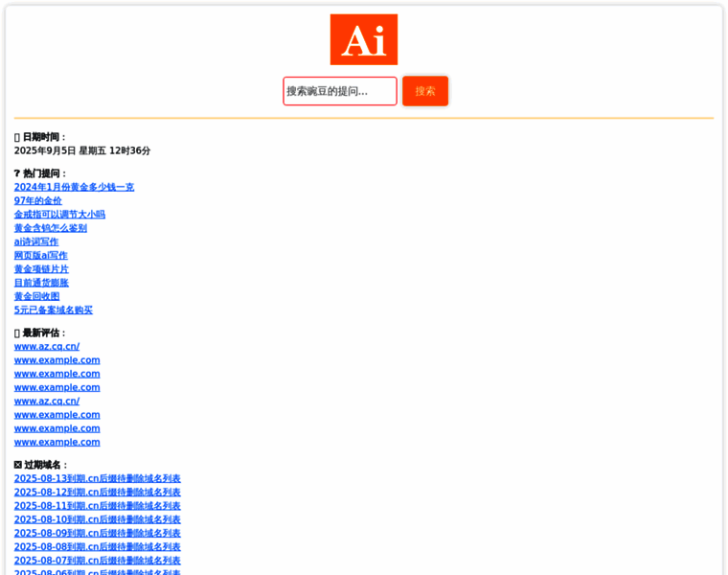Click the 过期域名 heading

[x=41, y=465]
